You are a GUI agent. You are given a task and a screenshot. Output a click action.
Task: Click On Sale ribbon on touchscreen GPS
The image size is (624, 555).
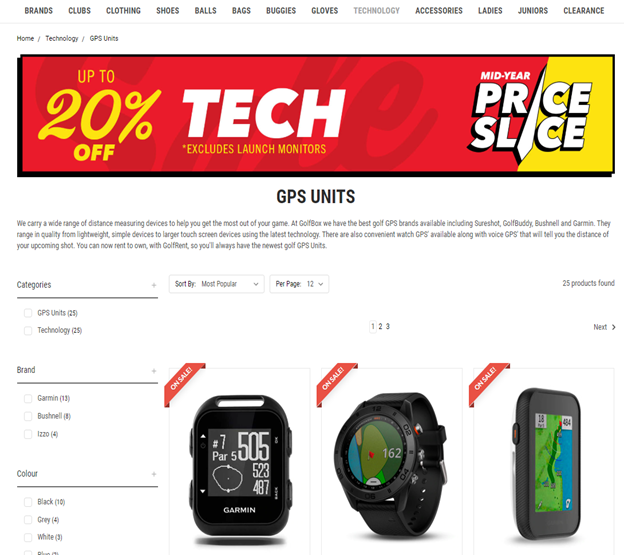click(x=488, y=382)
